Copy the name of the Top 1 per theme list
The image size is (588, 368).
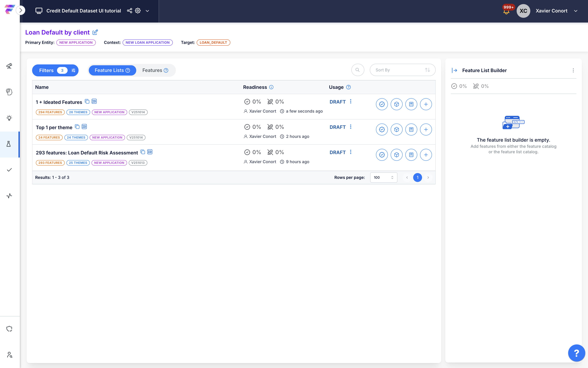click(x=77, y=127)
